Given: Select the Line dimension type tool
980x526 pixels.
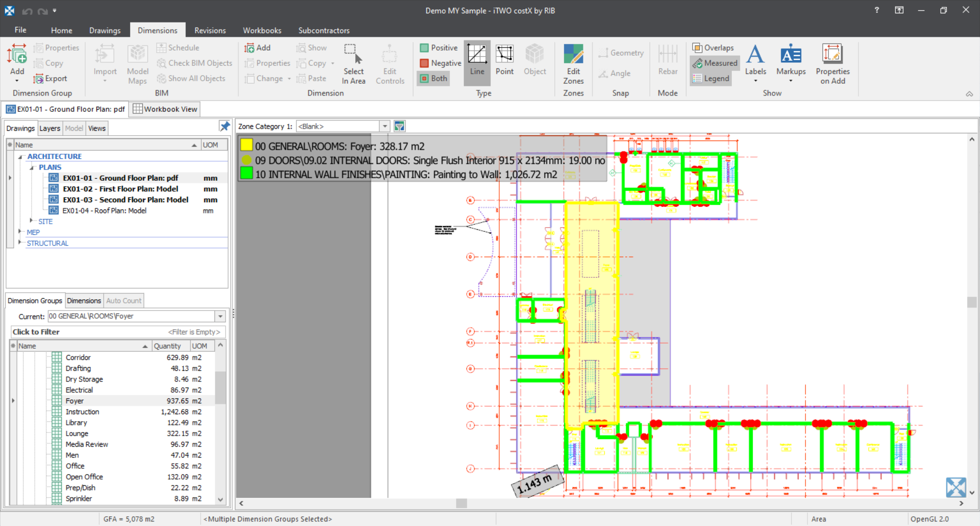Looking at the screenshot, I should click(477, 61).
